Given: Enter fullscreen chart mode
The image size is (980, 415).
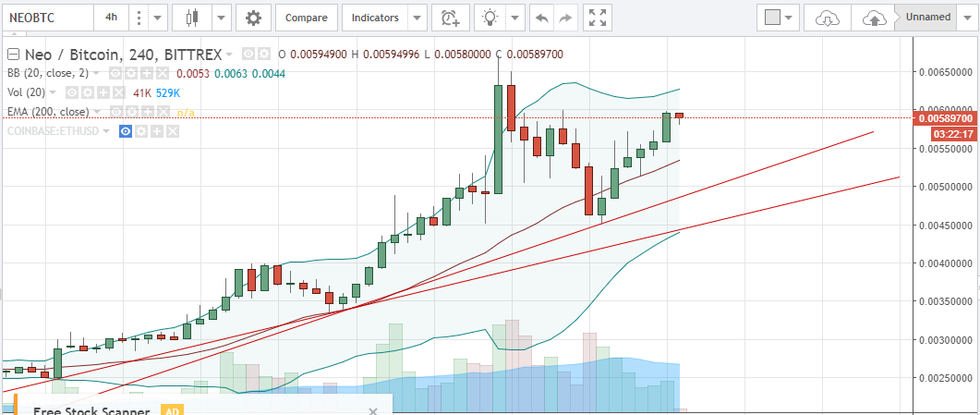Looking at the screenshot, I should (x=597, y=18).
